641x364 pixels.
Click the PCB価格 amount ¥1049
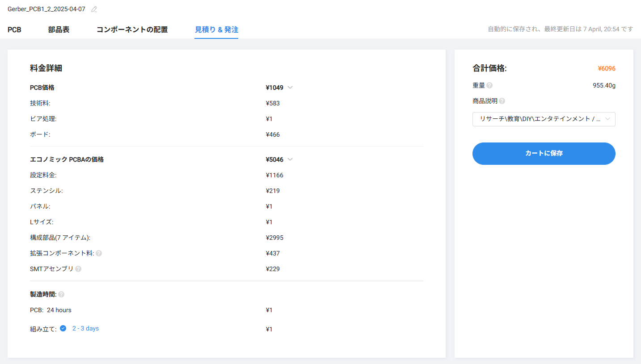click(274, 88)
